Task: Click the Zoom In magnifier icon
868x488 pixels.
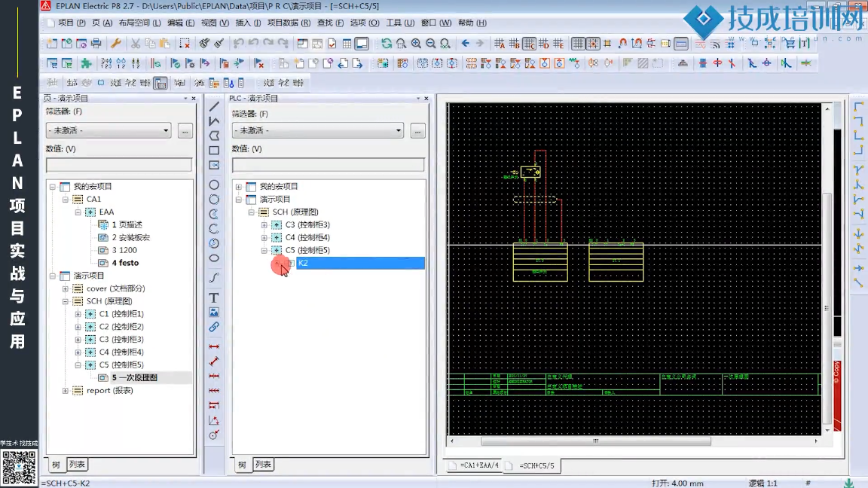Action: 416,43
